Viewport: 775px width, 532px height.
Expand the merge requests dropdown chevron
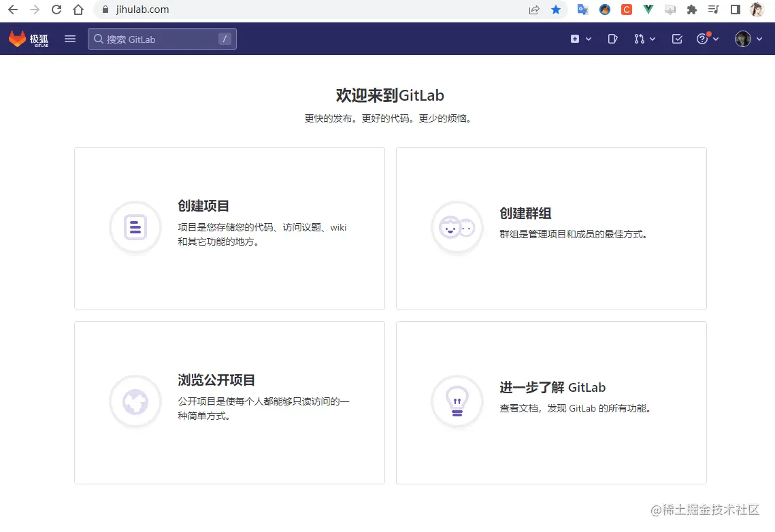click(653, 39)
